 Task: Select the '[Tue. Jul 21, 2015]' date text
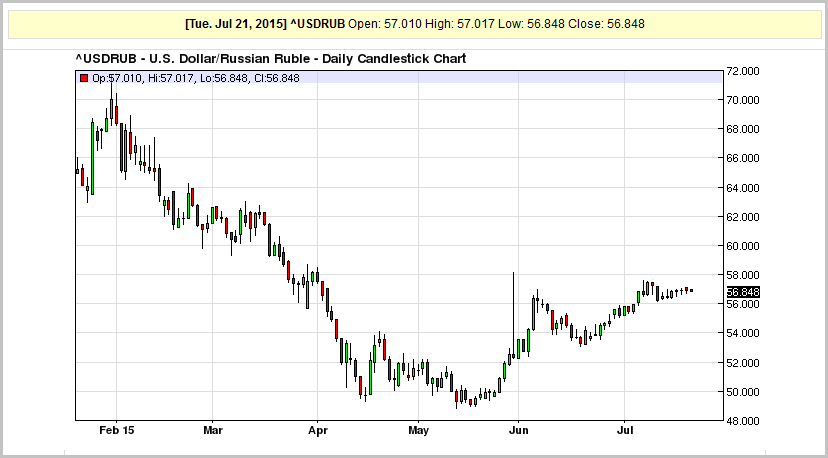(x=236, y=24)
